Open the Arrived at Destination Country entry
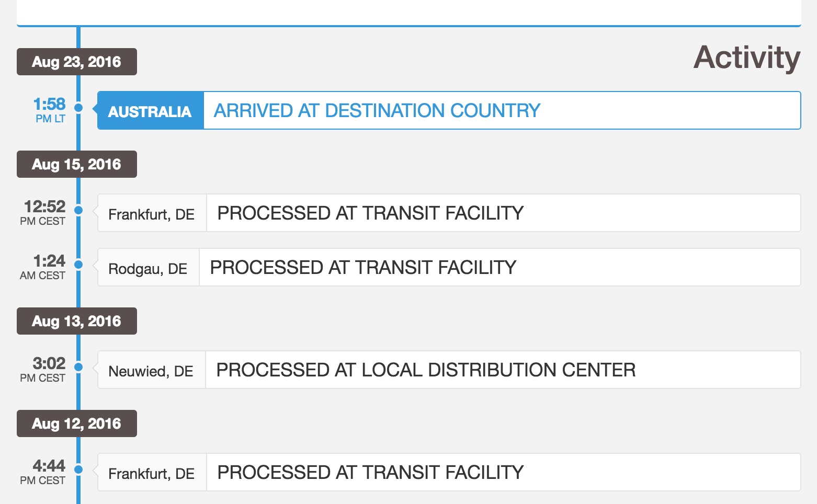The height and width of the screenshot is (504, 817). point(377,111)
